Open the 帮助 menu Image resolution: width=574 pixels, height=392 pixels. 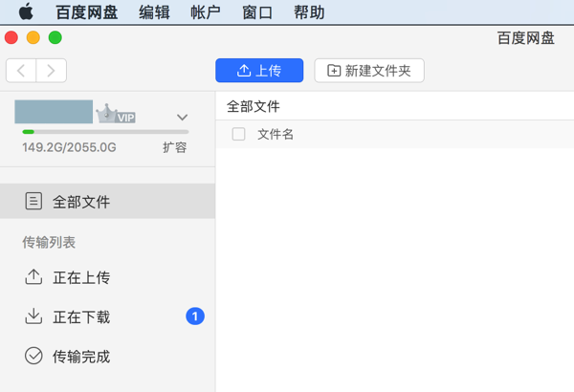point(309,12)
